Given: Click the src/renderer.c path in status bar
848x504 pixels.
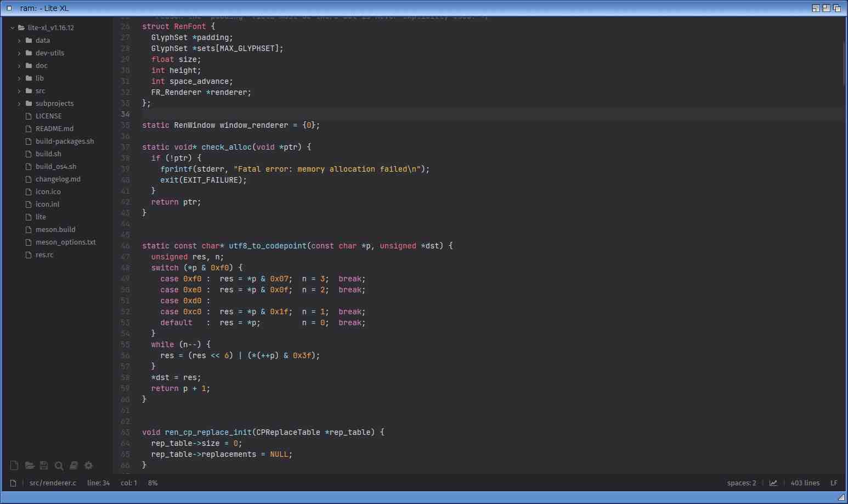Looking at the screenshot, I should click(x=53, y=483).
